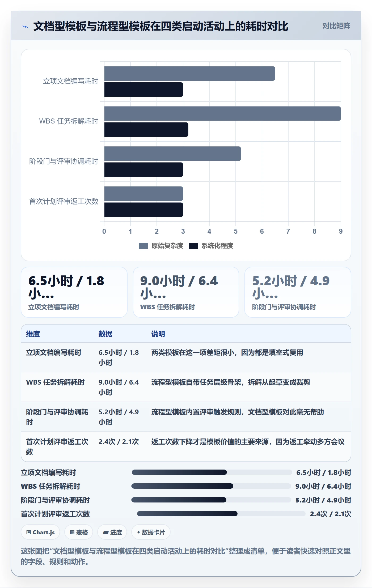
Task: Select the 表格 tag chip
Action: [79, 532]
